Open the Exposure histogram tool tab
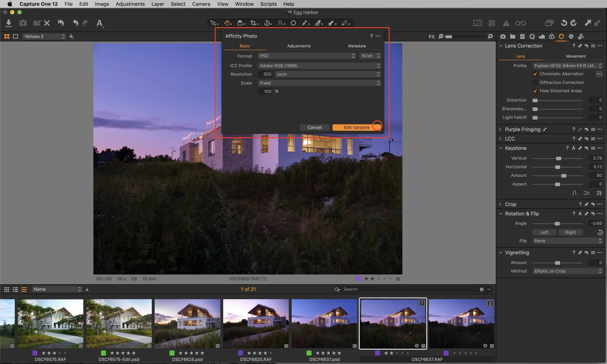The image size is (607, 364). tap(542, 37)
